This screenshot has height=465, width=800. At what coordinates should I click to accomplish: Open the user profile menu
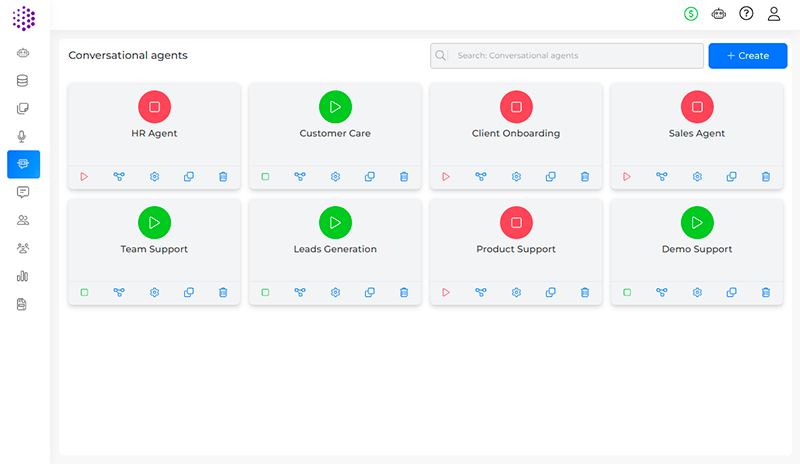(774, 14)
